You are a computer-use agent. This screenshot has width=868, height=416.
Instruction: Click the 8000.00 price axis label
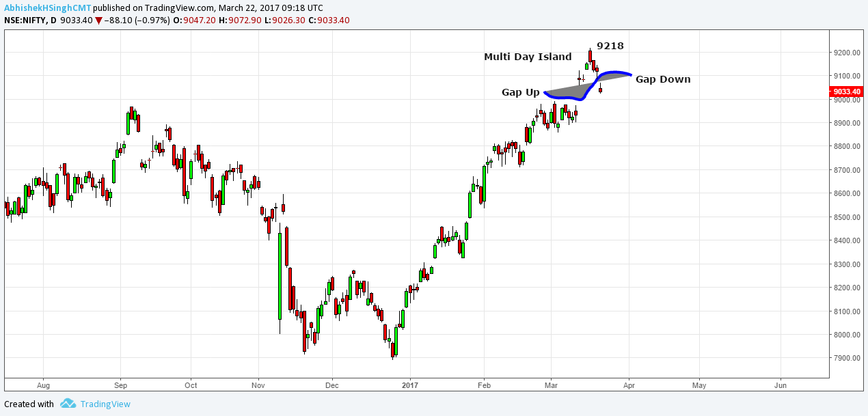point(846,335)
